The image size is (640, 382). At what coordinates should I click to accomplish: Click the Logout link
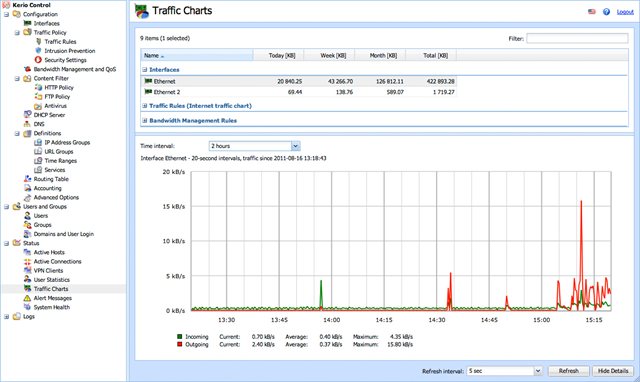point(625,12)
